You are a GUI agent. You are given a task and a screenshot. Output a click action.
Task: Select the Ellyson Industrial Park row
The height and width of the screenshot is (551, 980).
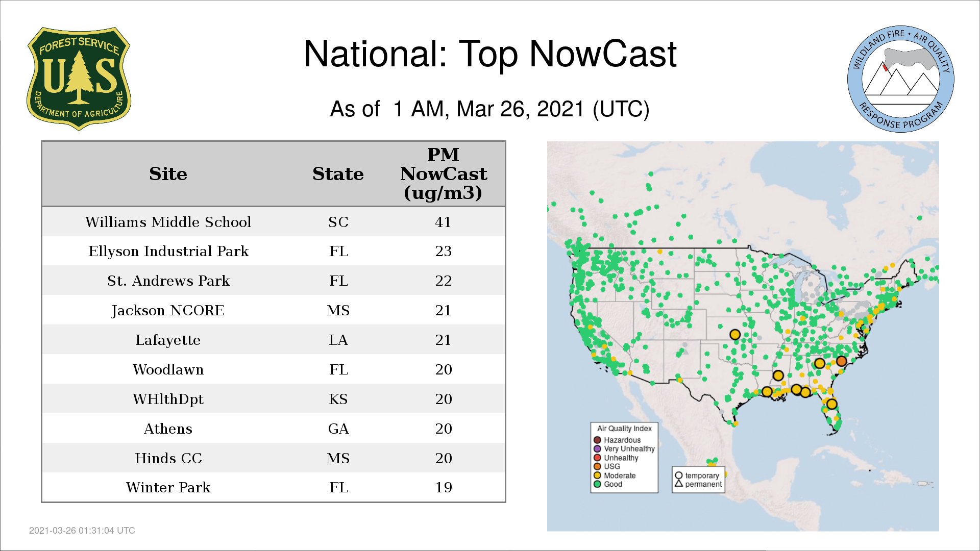pos(168,251)
